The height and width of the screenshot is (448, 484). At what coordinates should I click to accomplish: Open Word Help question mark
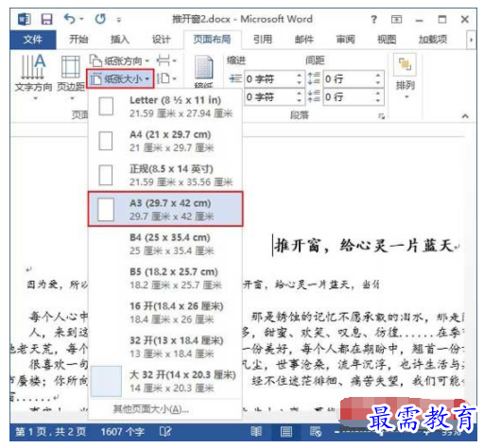click(373, 20)
